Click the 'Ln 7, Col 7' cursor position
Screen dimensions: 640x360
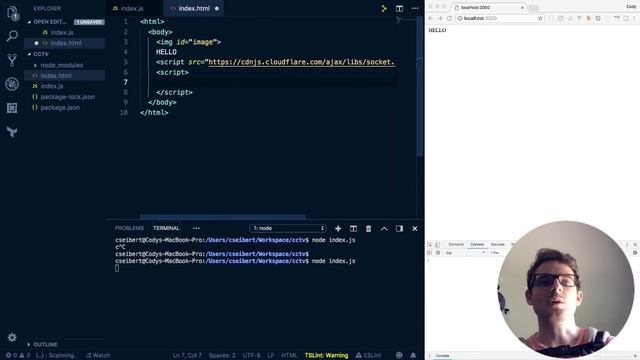pos(187,355)
